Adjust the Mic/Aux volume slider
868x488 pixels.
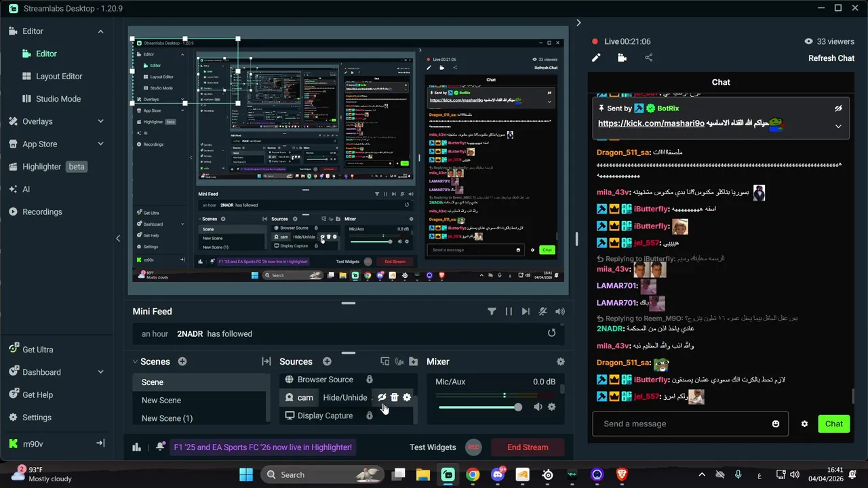pos(480,407)
